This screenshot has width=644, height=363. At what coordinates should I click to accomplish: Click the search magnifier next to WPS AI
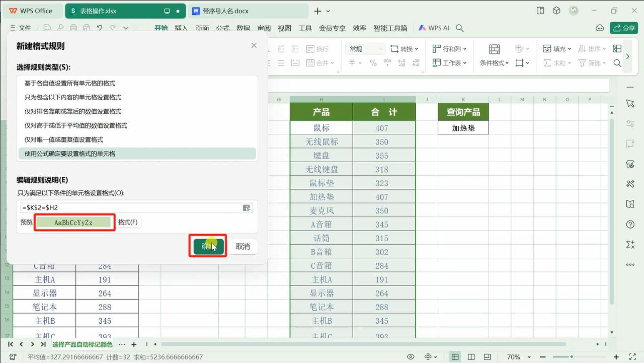pyautogui.click(x=459, y=28)
